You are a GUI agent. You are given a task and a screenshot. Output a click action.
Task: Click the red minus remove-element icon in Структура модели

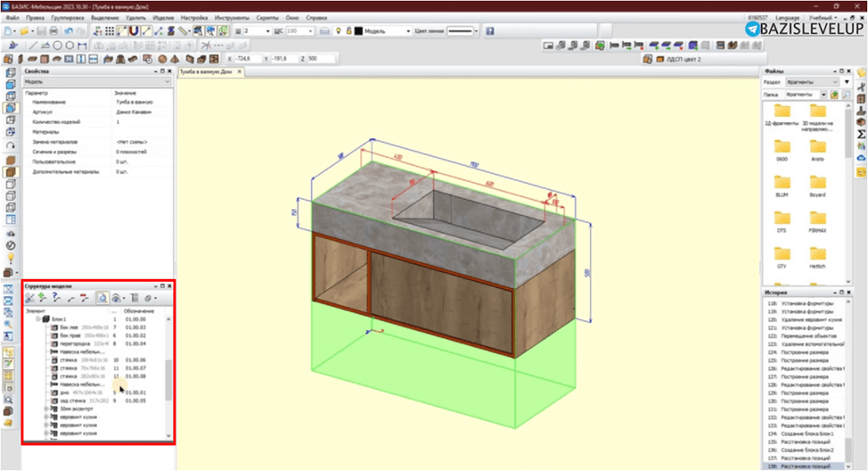click(x=84, y=298)
